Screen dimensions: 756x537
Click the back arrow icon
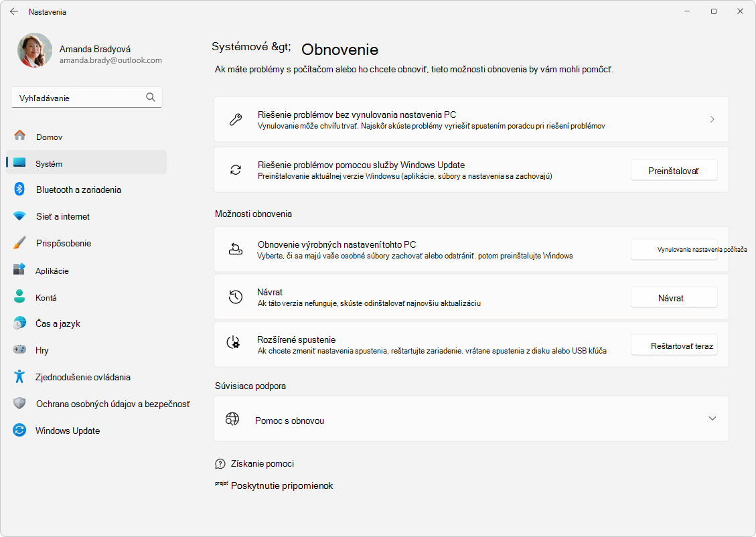pos(14,11)
